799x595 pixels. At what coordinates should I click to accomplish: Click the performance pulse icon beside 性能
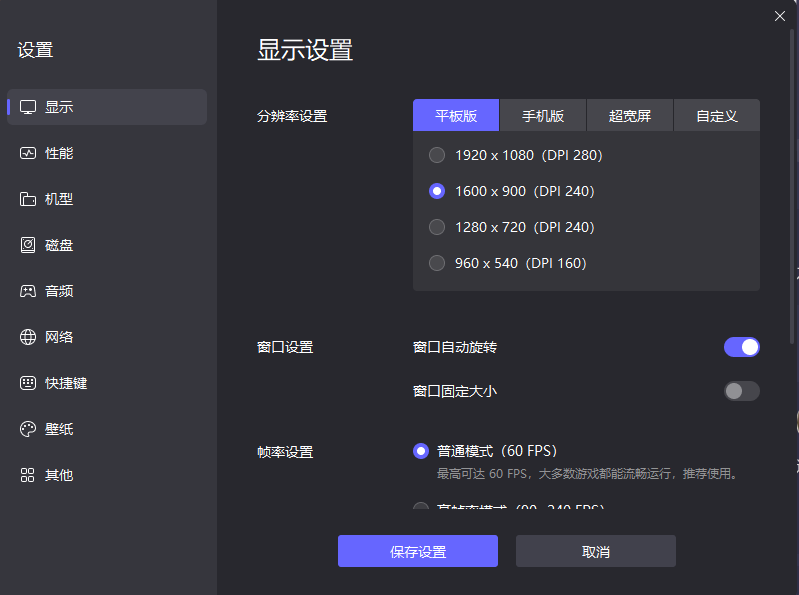click(x=28, y=153)
